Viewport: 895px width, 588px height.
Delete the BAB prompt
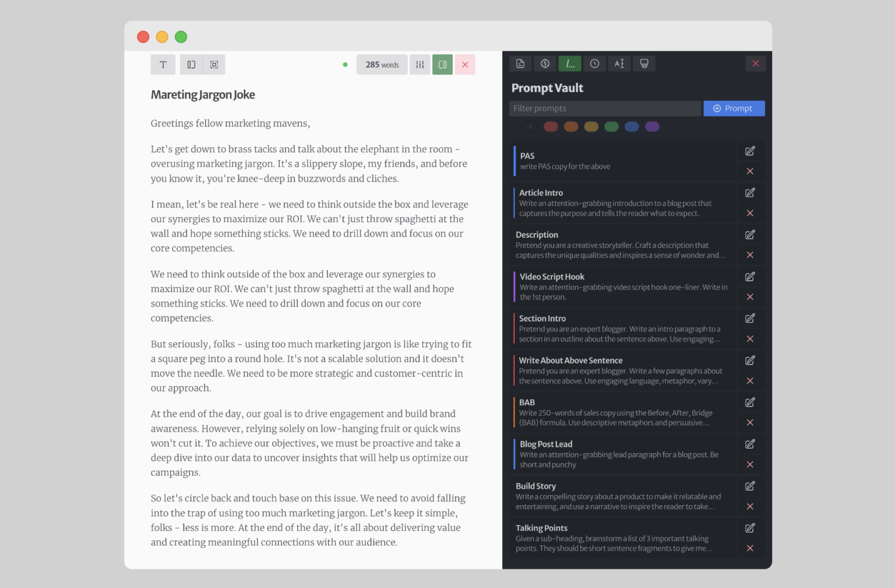(750, 422)
